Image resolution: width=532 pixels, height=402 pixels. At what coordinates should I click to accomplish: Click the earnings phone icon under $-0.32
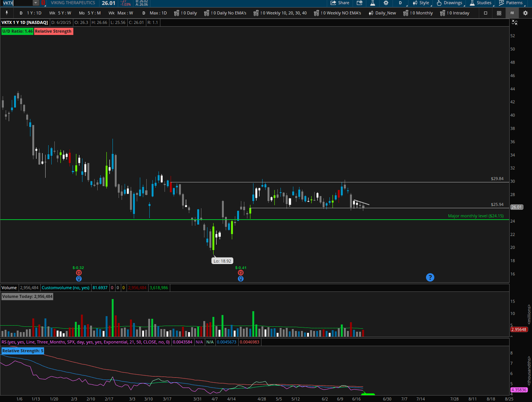click(x=78, y=273)
